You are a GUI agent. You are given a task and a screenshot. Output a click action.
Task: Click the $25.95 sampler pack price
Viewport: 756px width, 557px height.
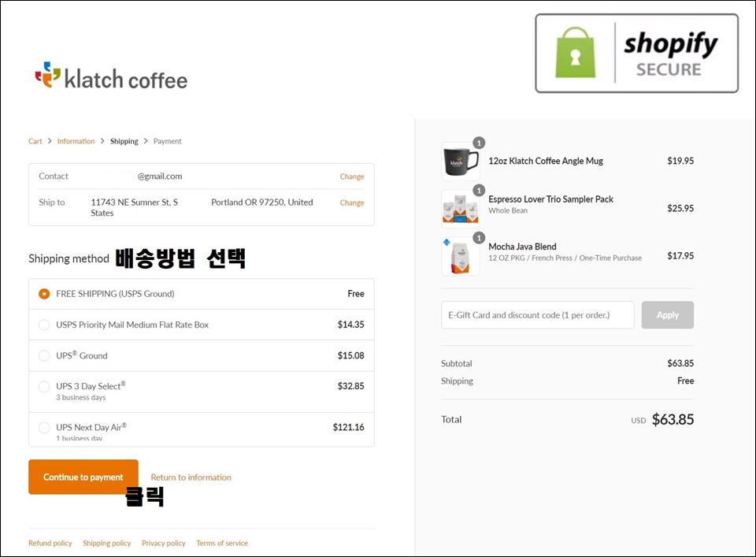click(x=680, y=208)
